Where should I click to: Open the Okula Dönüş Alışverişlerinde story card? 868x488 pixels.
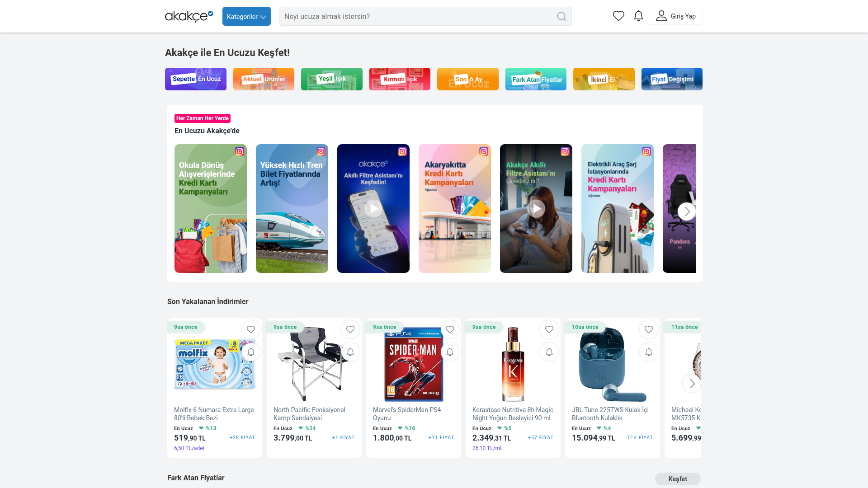click(x=211, y=208)
